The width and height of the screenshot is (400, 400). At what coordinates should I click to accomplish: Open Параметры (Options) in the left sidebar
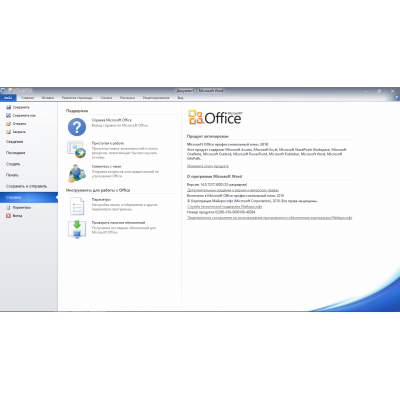[19, 207]
